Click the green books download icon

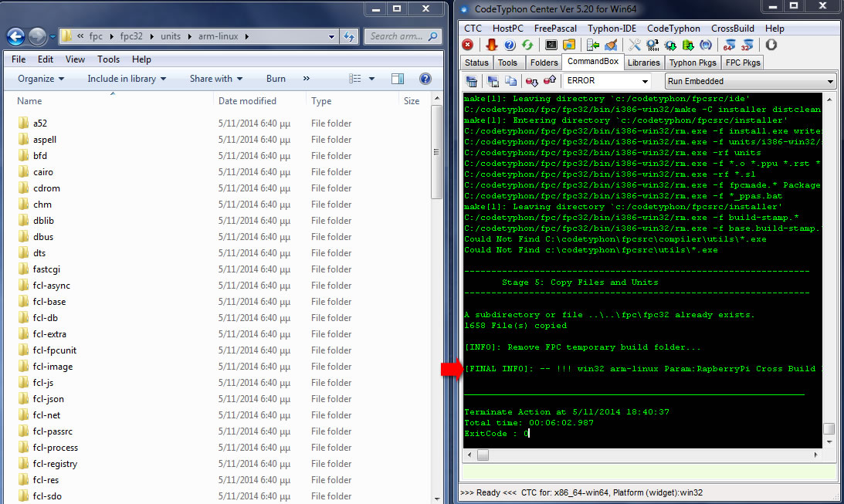[688, 46]
